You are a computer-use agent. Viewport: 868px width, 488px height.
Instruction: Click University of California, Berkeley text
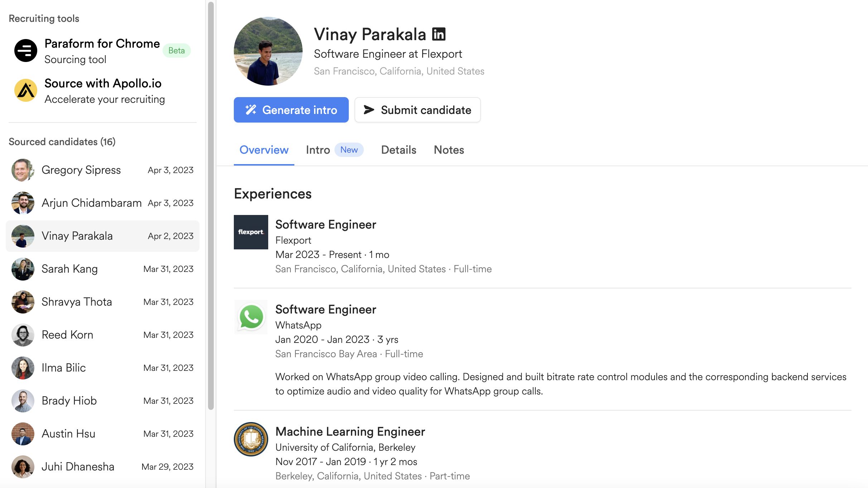click(x=345, y=447)
